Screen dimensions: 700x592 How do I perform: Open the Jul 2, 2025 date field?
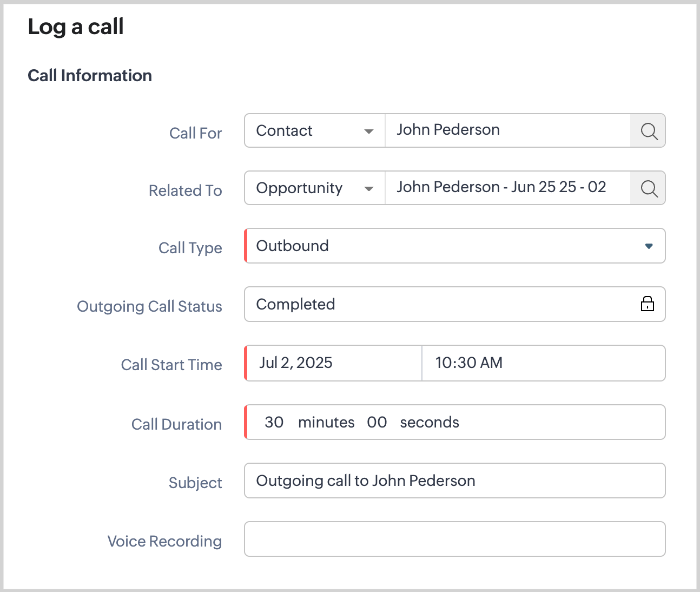click(334, 363)
